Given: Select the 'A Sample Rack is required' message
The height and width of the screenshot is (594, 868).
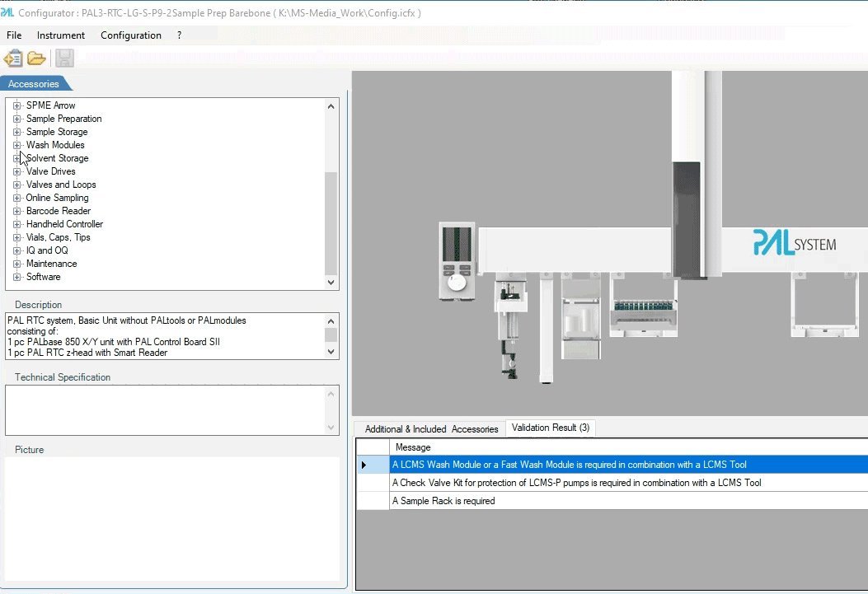Looking at the screenshot, I should pos(443,501).
